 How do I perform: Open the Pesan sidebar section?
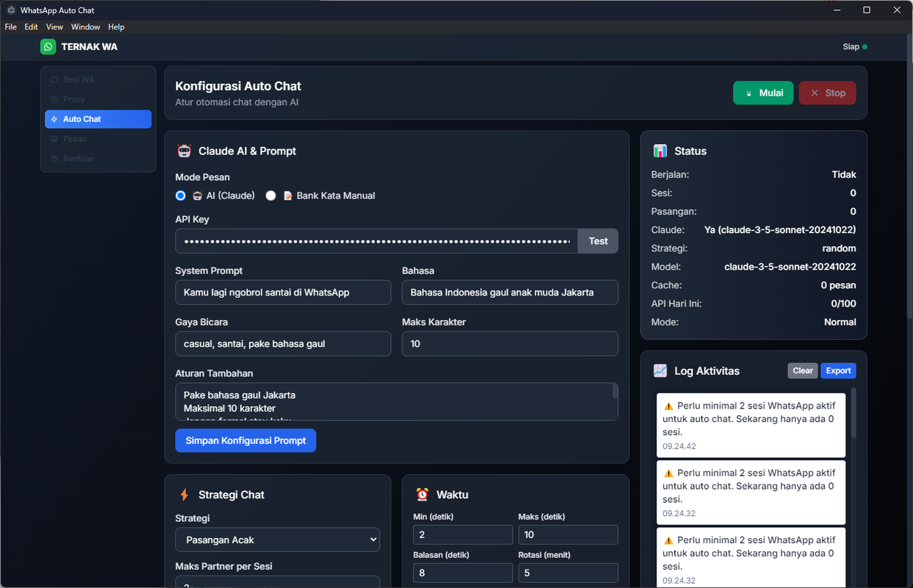pyautogui.click(x=98, y=139)
